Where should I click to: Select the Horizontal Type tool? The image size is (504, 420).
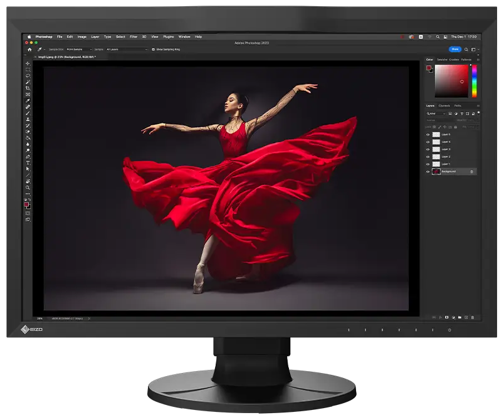28,162
